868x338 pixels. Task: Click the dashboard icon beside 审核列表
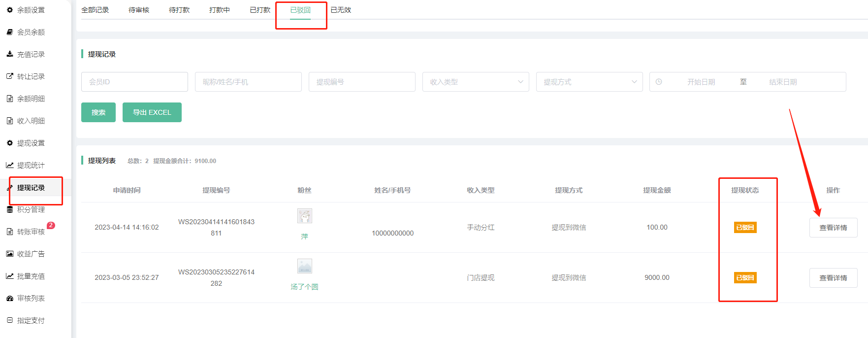click(x=10, y=298)
